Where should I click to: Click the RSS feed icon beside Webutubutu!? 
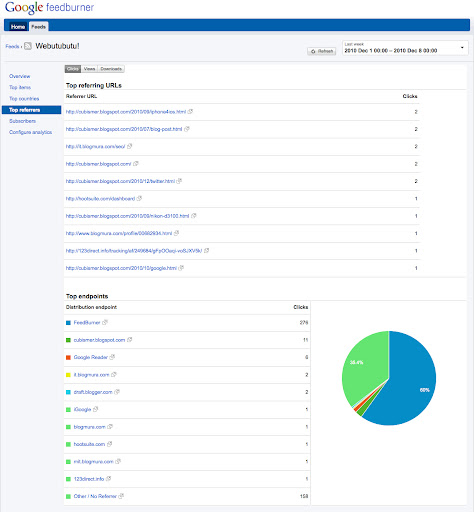28,46
